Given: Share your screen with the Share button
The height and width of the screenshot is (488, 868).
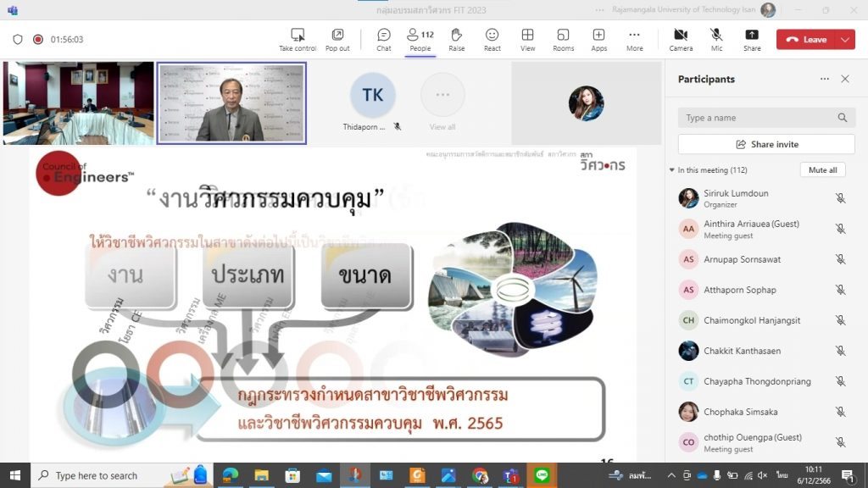Looking at the screenshot, I should point(752,39).
